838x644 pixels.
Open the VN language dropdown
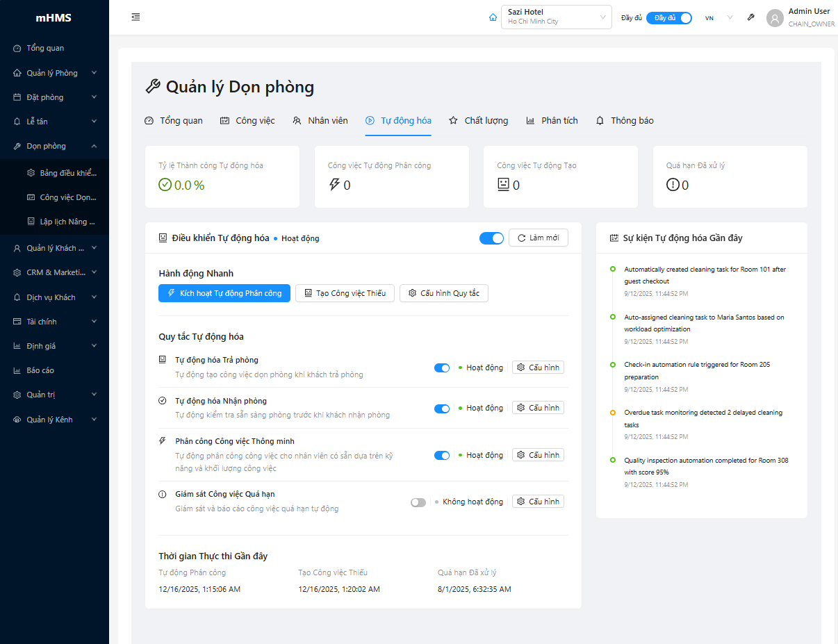(718, 18)
